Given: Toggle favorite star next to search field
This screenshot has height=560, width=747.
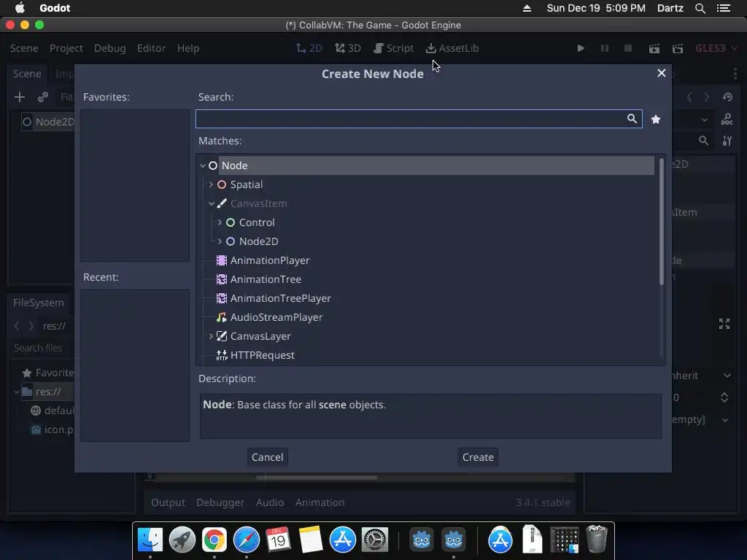Looking at the screenshot, I should (x=656, y=119).
